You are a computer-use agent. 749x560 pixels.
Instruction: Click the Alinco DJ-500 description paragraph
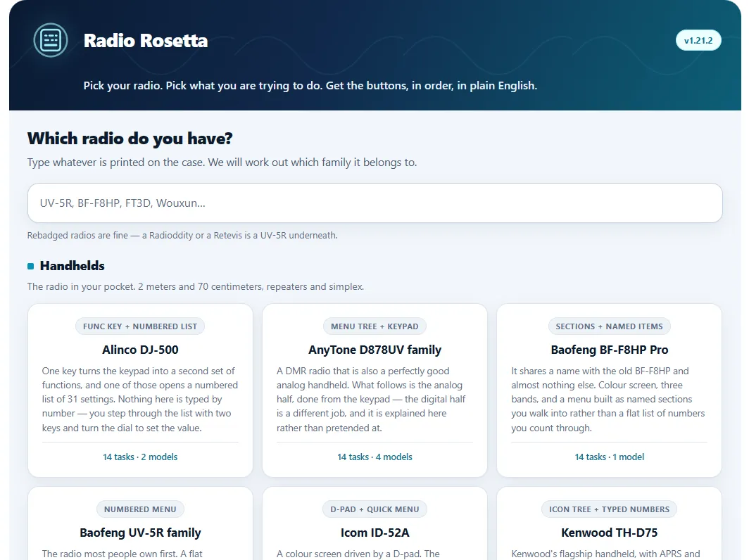click(140, 399)
